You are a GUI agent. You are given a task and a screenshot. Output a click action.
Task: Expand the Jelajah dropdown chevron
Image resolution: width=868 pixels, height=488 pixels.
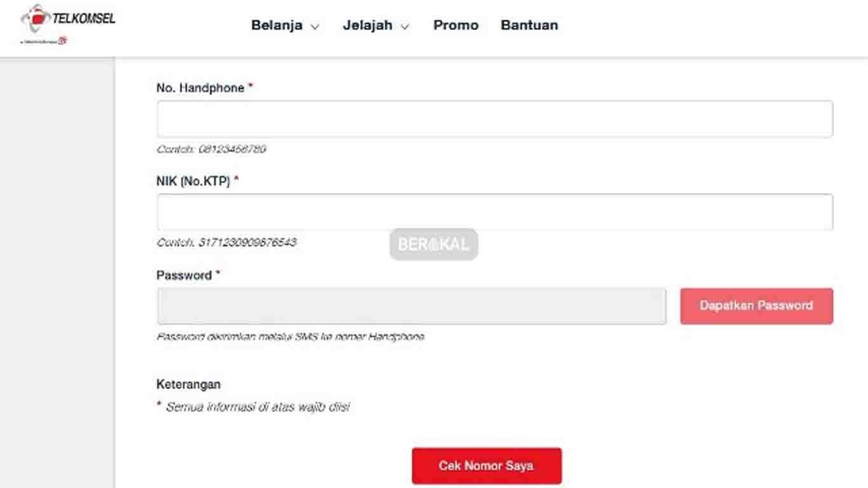click(405, 26)
